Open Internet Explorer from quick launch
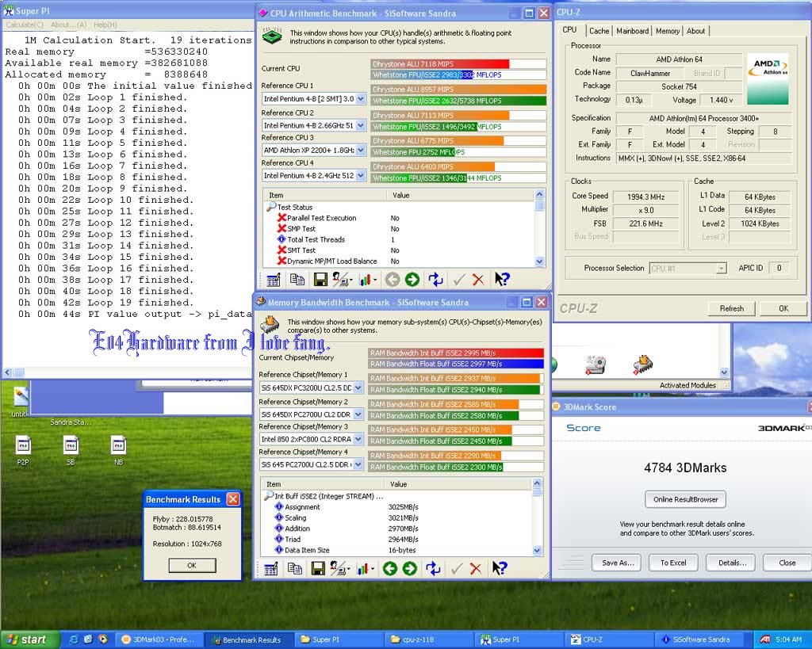This screenshot has height=649, width=812. [x=73, y=639]
